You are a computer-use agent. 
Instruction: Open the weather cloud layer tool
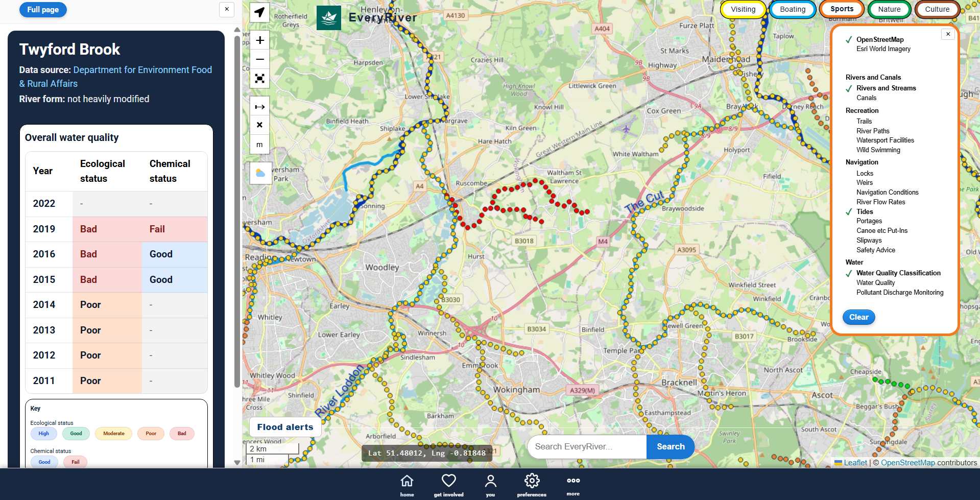[x=260, y=173]
